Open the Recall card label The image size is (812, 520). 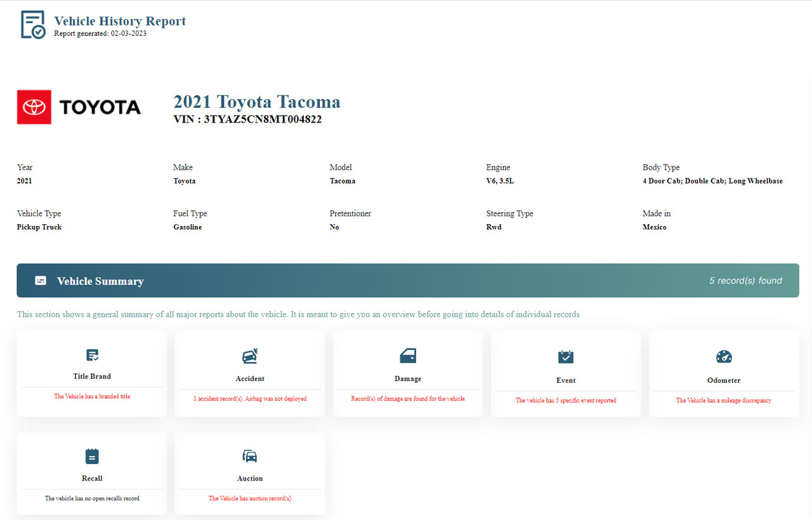(92, 478)
